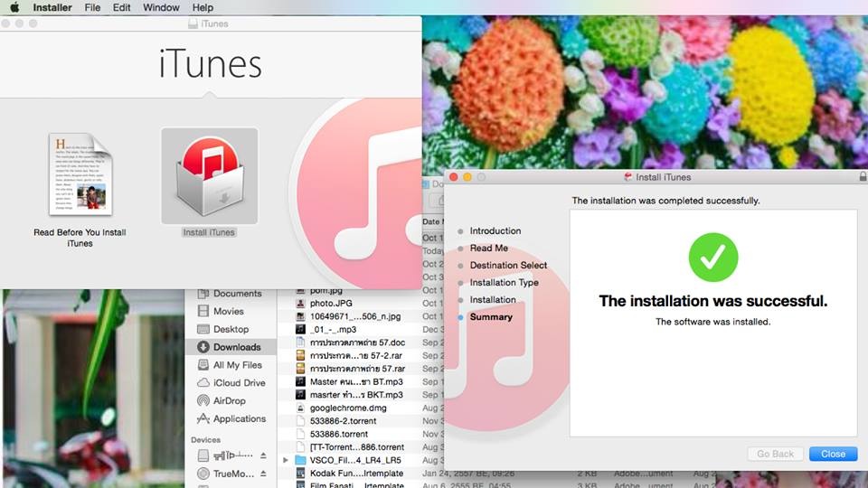Select the Introduction step in installer sidebar
Image resolution: width=868 pixels, height=488 pixels.
[x=495, y=230]
